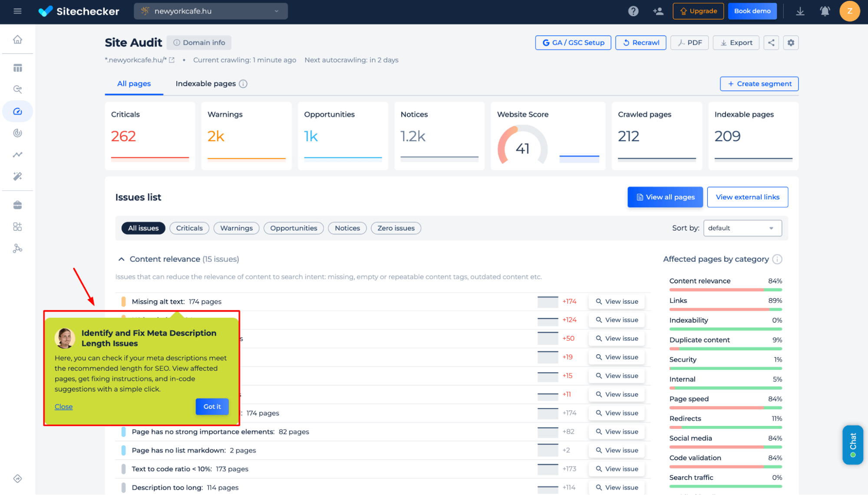The height and width of the screenshot is (495, 868).
Task: Click the download/export icon top right
Action: 800,11
